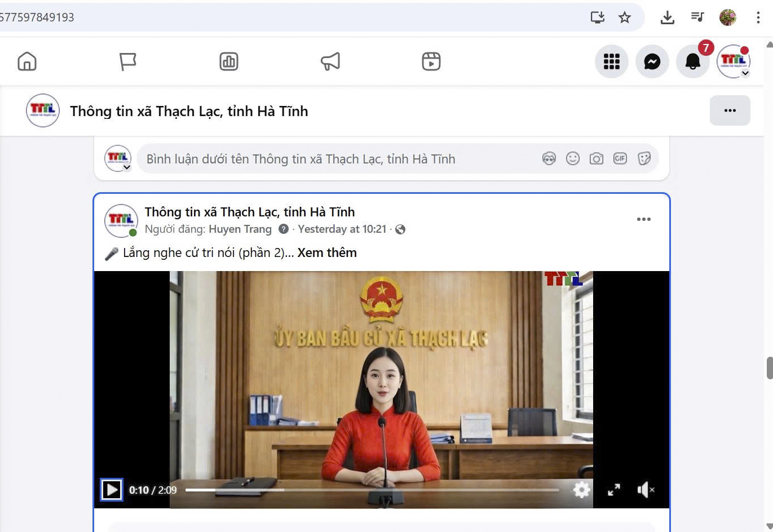The height and width of the screenshot is (532, 773).
Task: Open Huyen Trang poster profile link
Action: tap(240, 229)
